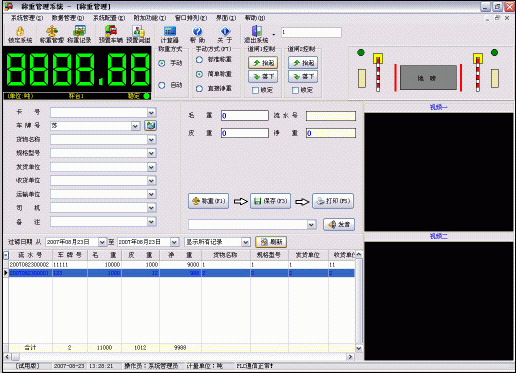Click the icon beside license plate field
This screenshot has width=516, height=373.
(x=150, y=126)
